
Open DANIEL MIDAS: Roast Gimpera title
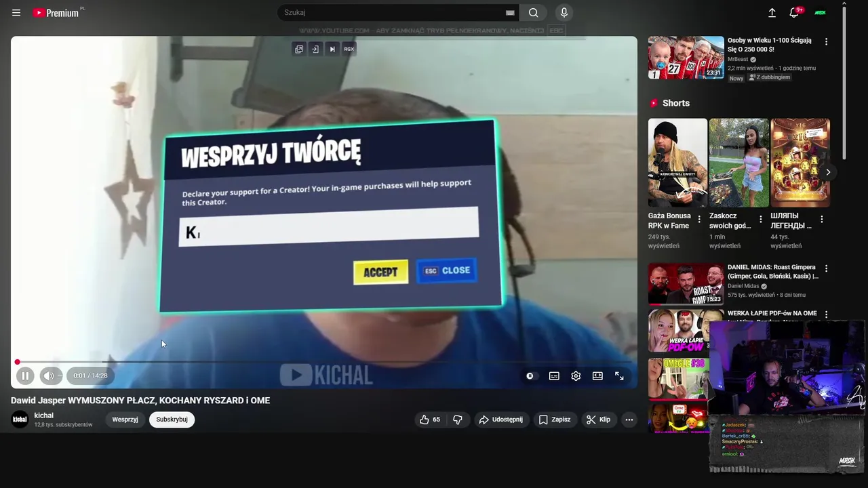click(x=773, y=272)
